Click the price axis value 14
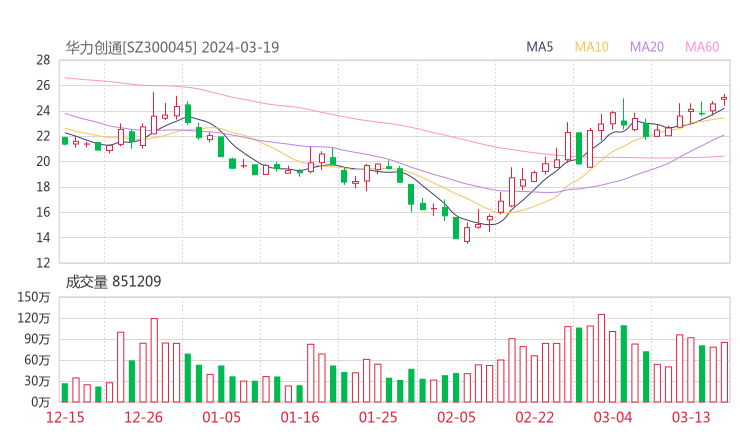Screen dimensions: 740x440 click(43, 237)
